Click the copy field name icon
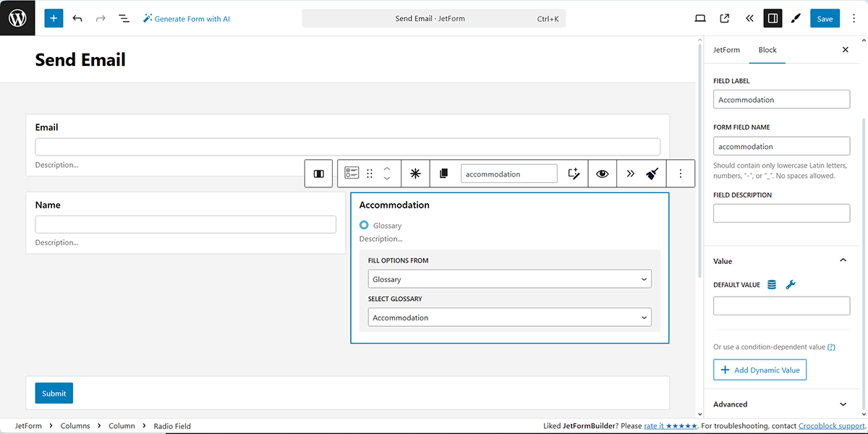 [x=444, y=174]
